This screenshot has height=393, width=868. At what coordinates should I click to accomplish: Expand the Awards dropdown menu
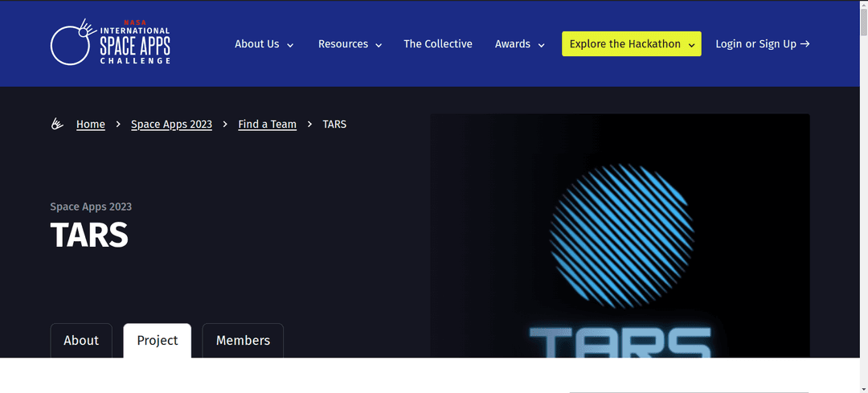[520, 44]
